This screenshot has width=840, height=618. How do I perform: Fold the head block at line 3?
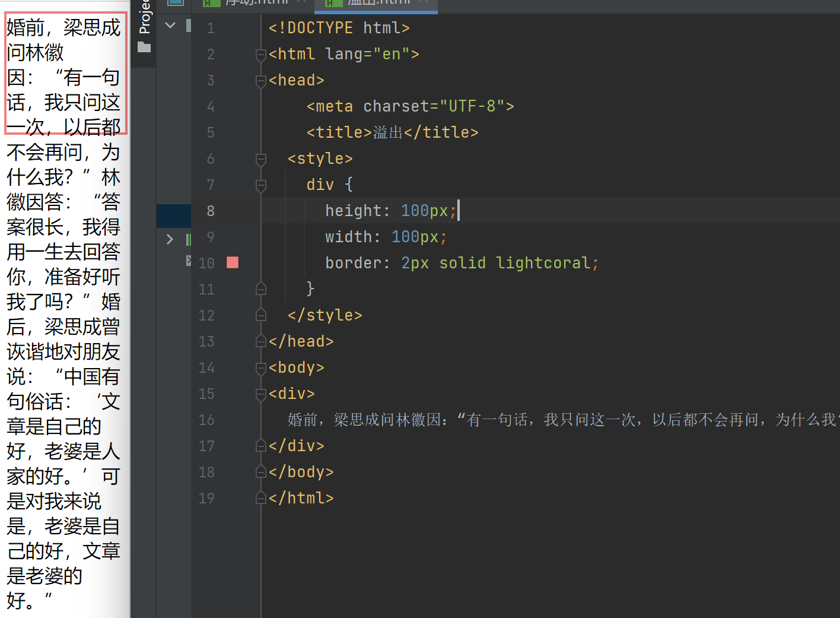(260, 81)
